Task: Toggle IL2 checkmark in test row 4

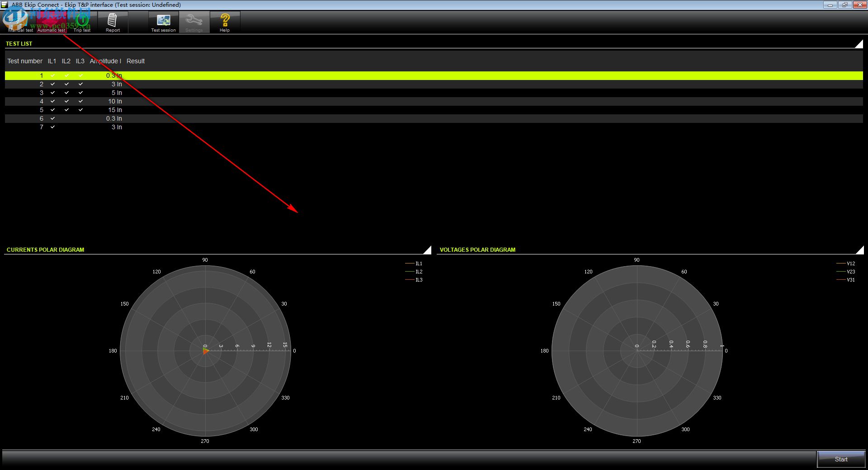Action: click(66, 101)
